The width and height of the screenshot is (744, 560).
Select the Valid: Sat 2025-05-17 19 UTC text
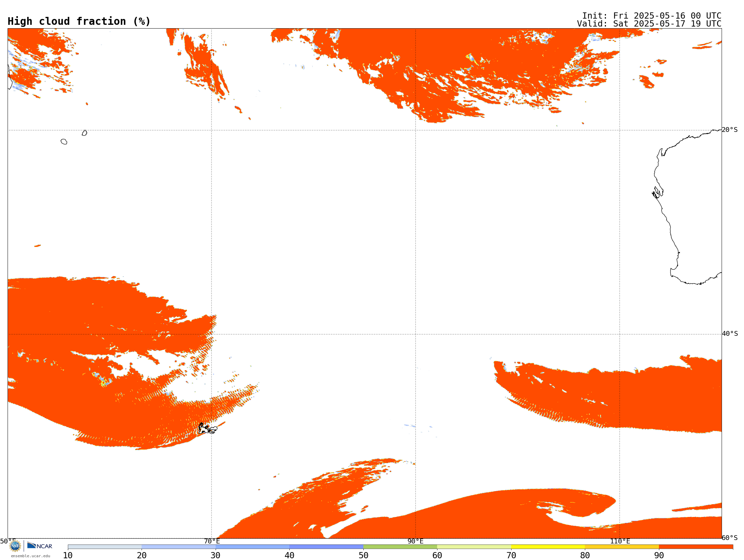(x=649, y=24)
